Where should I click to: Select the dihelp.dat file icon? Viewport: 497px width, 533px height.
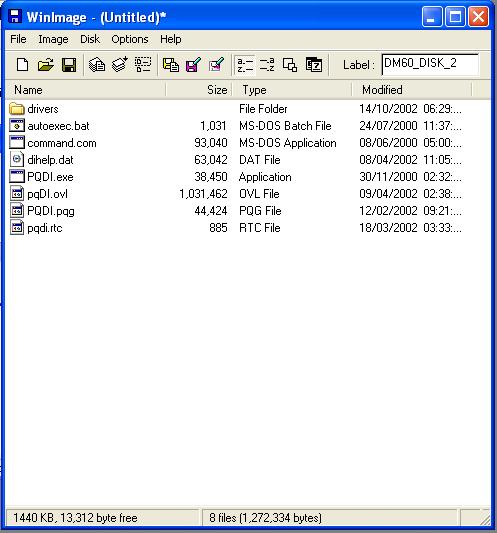(17, 160)
